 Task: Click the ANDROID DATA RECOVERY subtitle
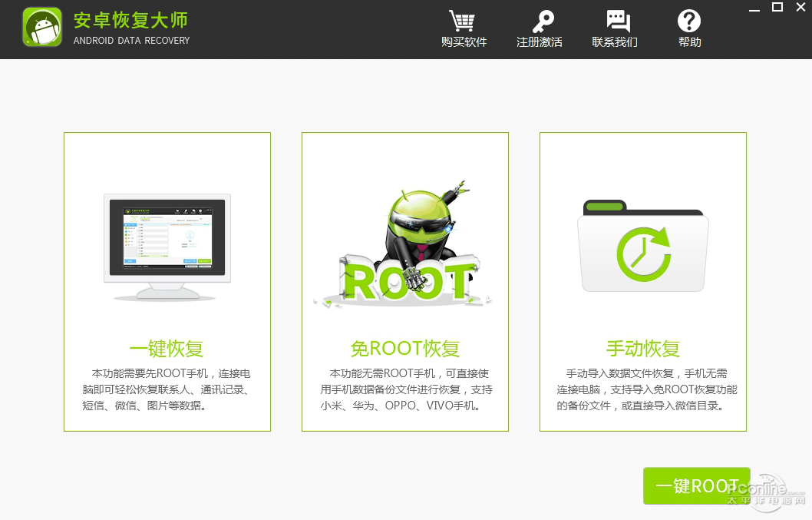131,41
